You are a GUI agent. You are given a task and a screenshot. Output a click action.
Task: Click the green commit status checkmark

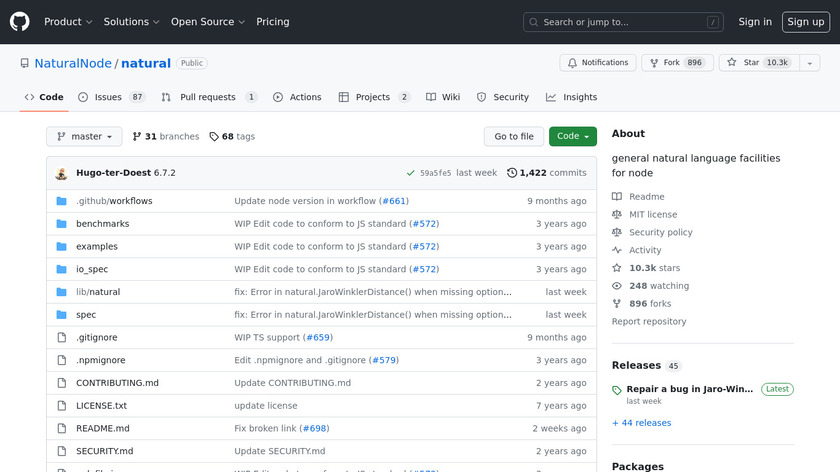pos(411,173)
